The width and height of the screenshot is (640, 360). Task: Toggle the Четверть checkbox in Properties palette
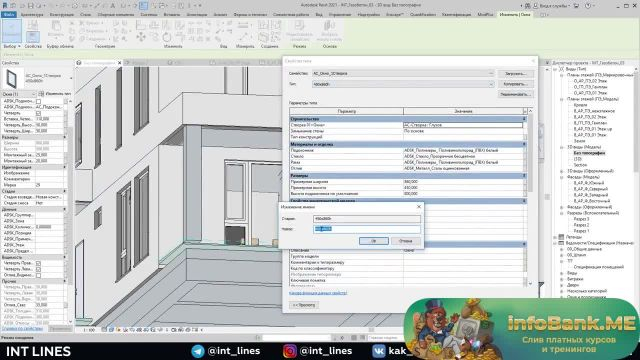(x=38, y=113)
